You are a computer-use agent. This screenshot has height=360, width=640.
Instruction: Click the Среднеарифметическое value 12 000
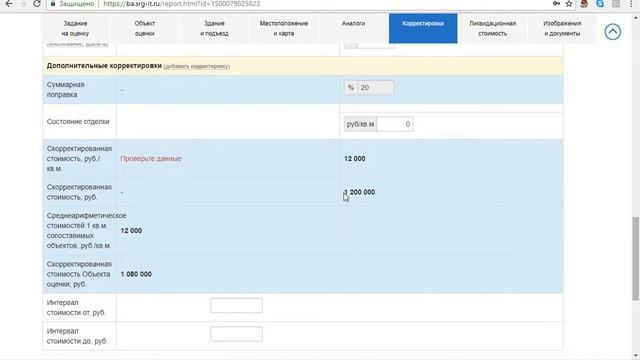131,231
